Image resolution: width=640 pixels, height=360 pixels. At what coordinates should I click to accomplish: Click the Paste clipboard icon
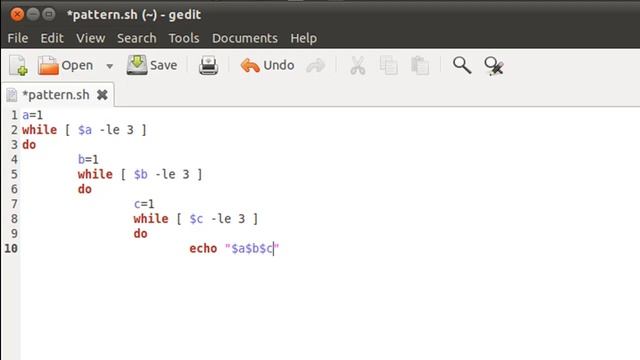(x=420, y=65)
